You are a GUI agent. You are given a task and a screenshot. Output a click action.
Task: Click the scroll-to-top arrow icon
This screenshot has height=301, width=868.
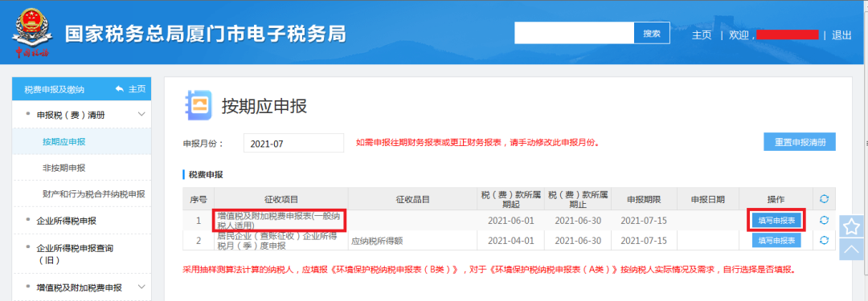point(851,250)
